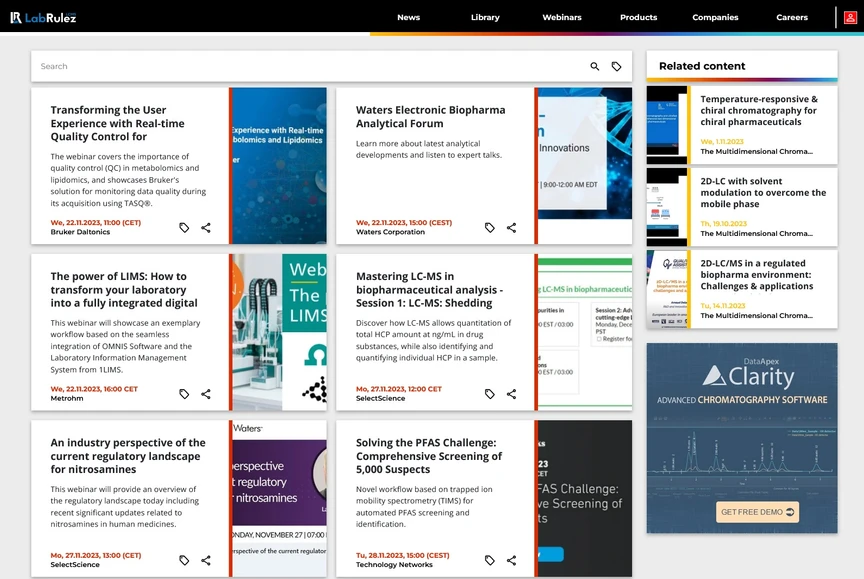864x579 pixels.
Task: Open the News menu
Action: 408,18
